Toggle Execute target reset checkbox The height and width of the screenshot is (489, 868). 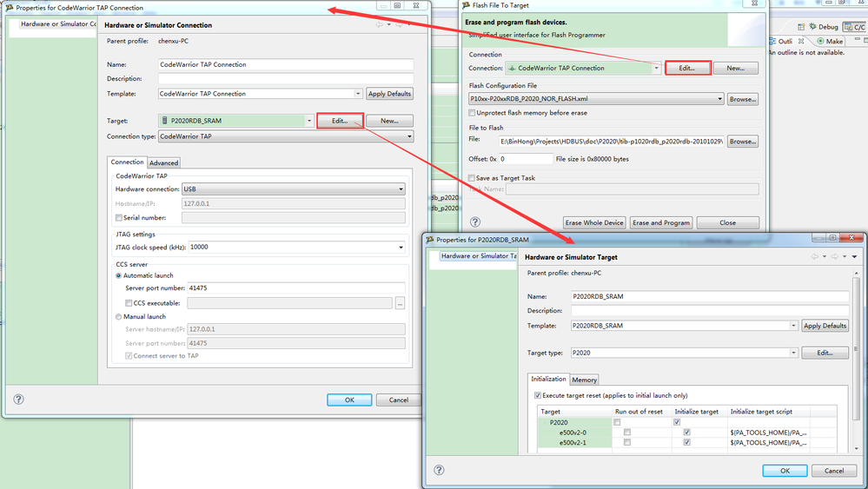538,395
